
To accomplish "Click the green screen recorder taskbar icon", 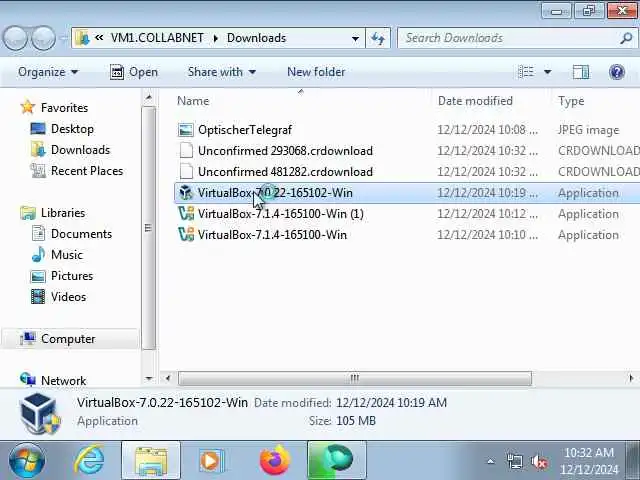I will click(336, 460).
